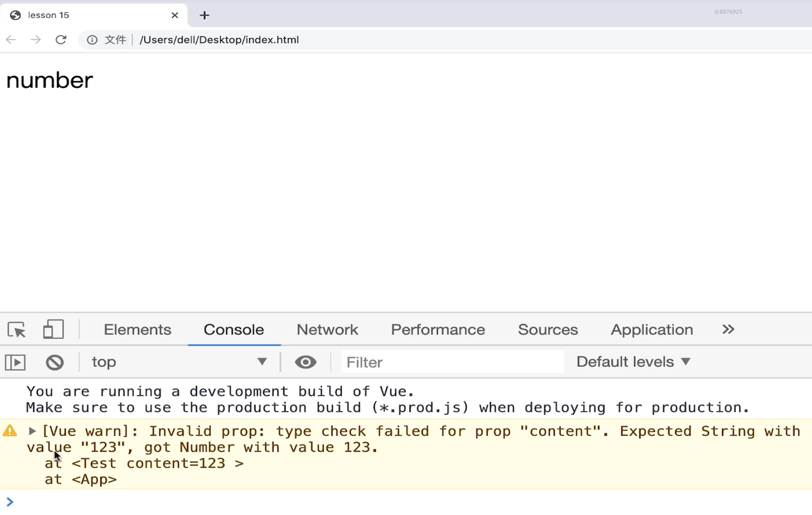The image size is (812, 515).
Task: Open the Performance panel
Action: [x=438, y=329]
